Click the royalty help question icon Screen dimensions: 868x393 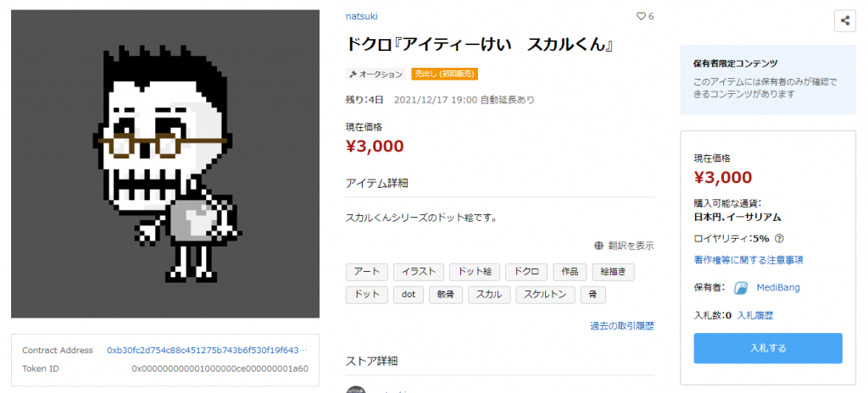779,239
